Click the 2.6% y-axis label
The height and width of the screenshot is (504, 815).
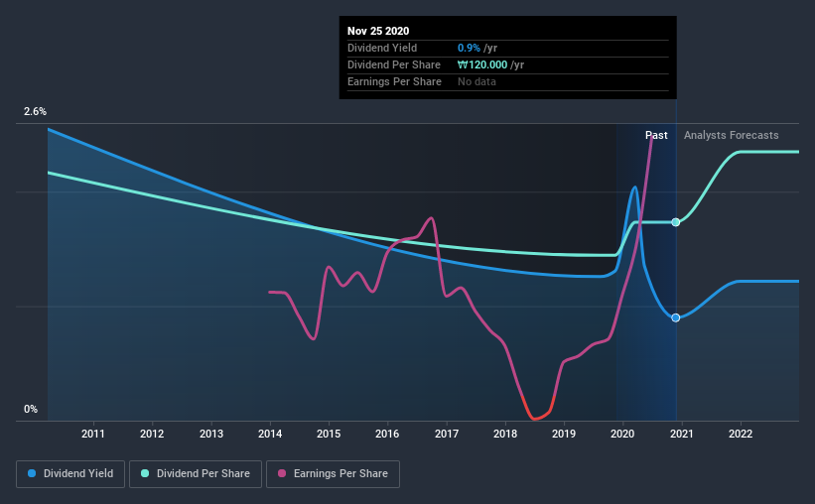pos(35,112)
